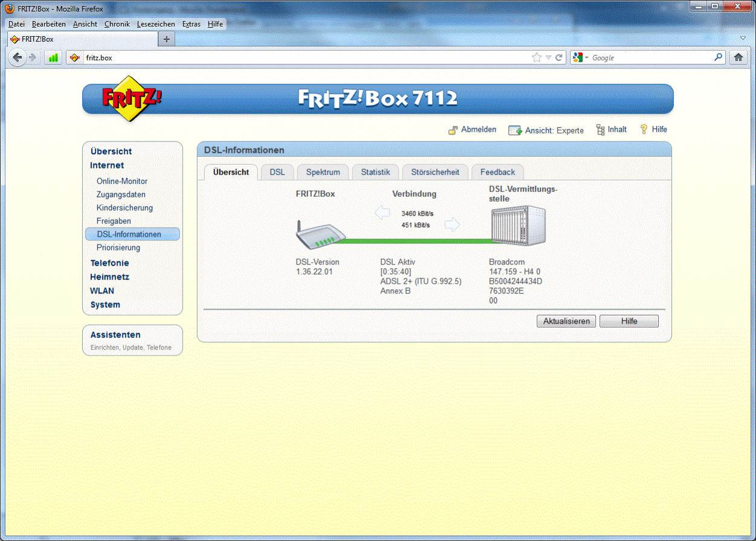The image size is (756, 541).
Task: Expand WLAN in the sidebar
Action: [102, 291]
